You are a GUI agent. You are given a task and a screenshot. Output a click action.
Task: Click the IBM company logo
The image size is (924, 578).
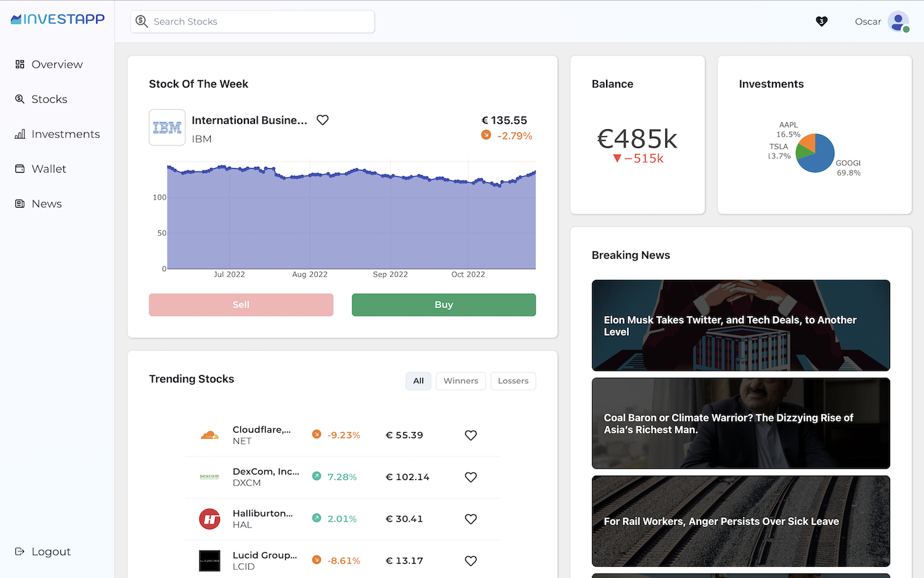(x=167, y=128)
